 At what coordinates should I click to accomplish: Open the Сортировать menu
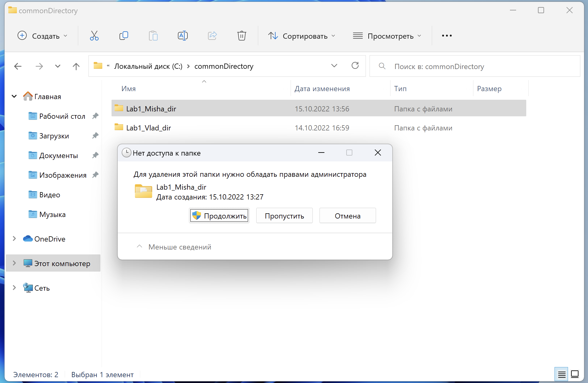coord(301,36)
